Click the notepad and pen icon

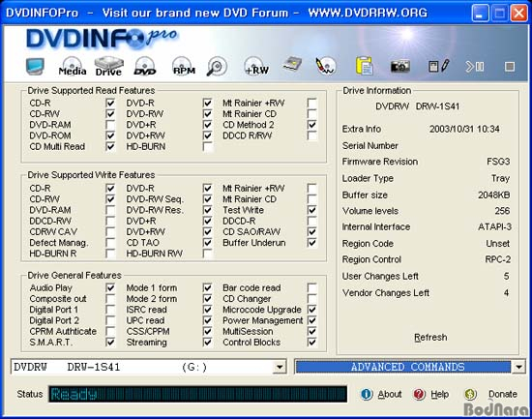click(439, 66)
